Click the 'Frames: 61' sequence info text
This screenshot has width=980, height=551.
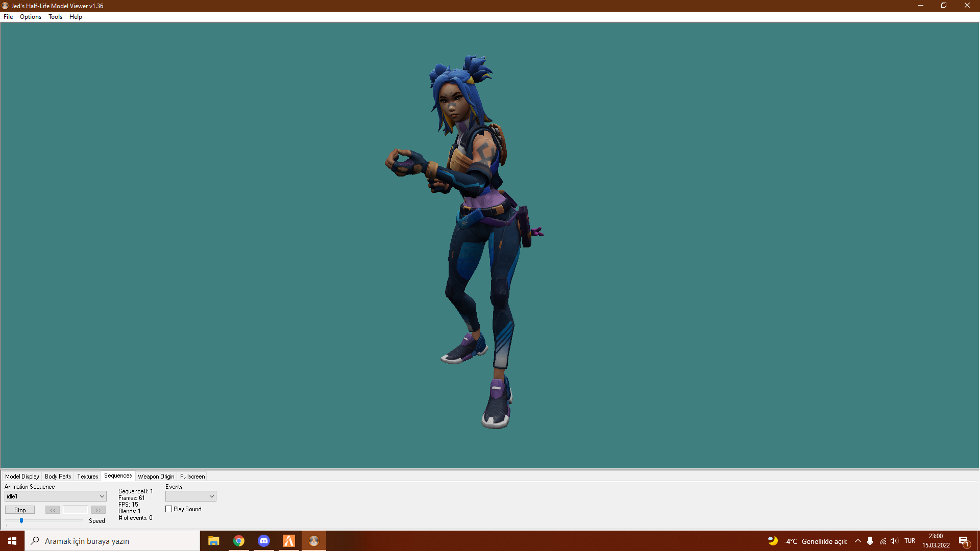132,498
